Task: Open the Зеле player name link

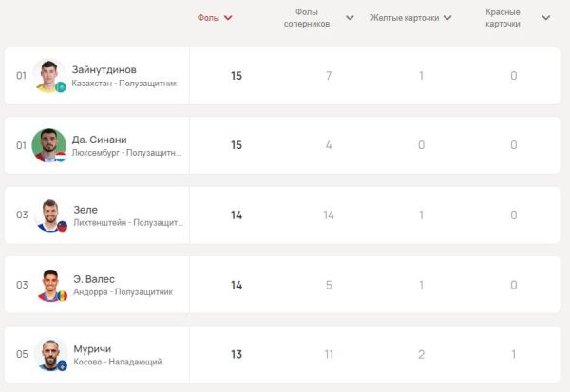Action: [85, 210]
